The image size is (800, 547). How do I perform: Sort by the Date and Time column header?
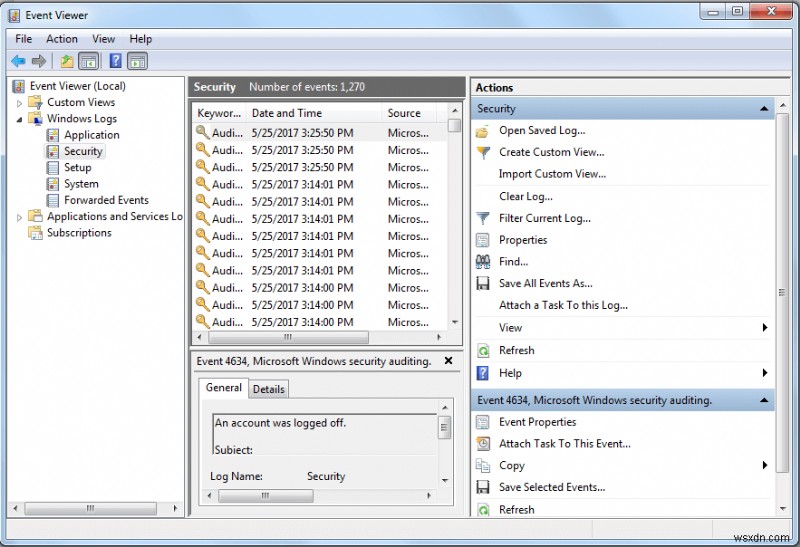tap(314, 113)
